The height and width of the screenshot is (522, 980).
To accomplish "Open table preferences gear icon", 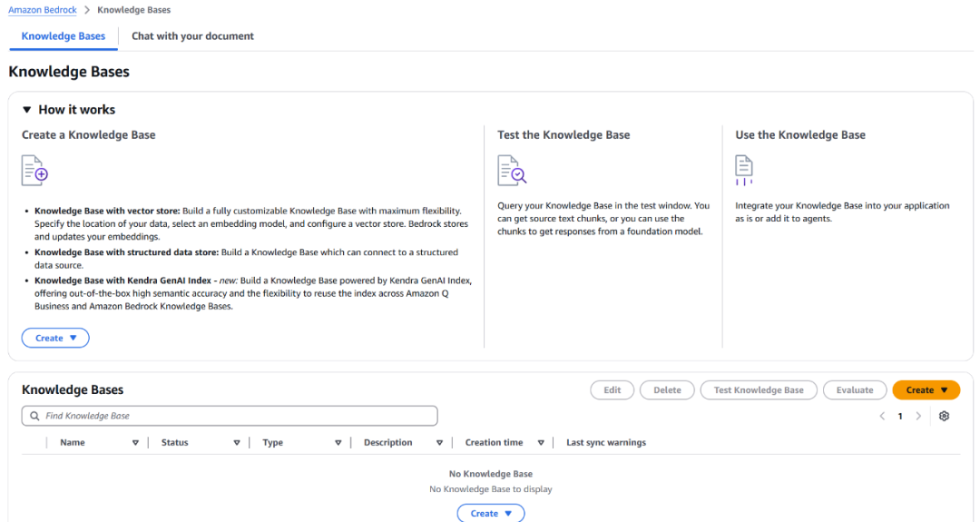I will 944,416.
